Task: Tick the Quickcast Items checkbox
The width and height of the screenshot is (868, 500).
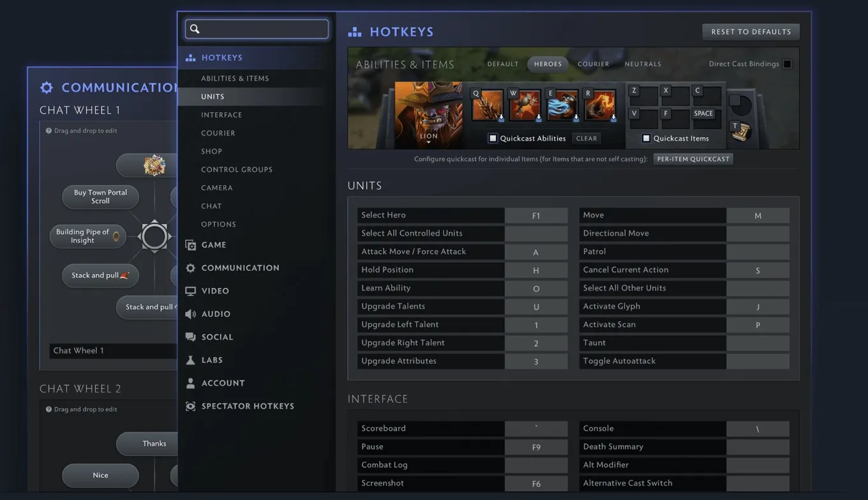Action: click(646, 138)
